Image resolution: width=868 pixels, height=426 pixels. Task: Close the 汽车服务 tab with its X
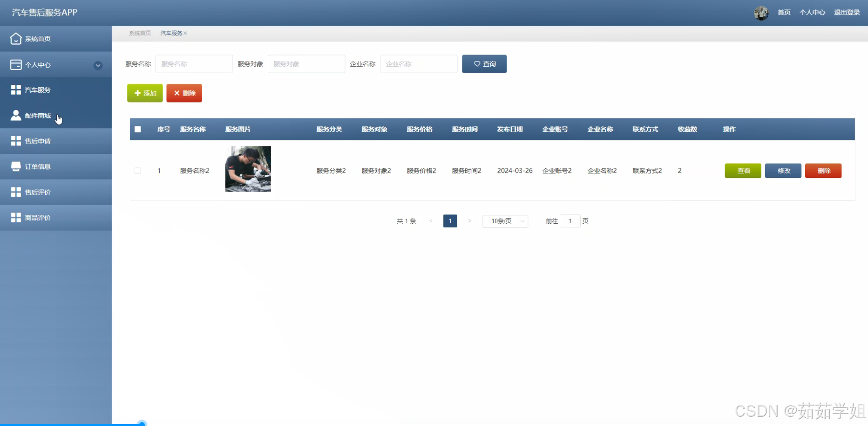[185, 33]
